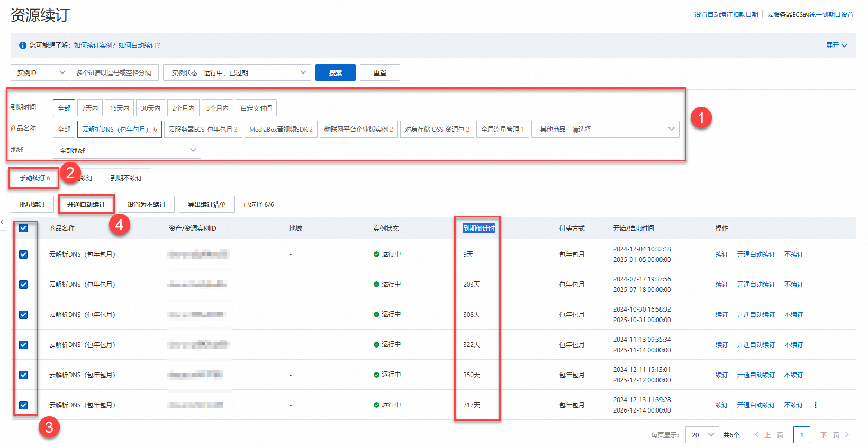Click the previous page arrow in pagination
The image size is (868, 447).
[757, 435]
